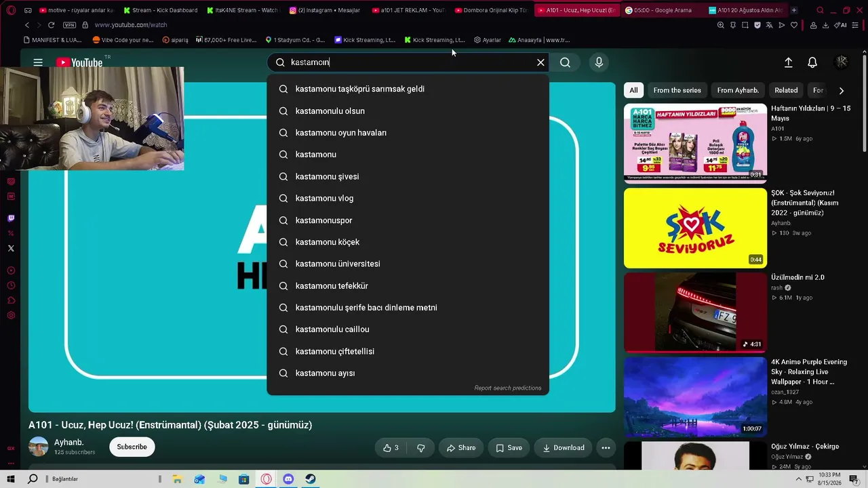Viewport: 868px width, 488px height.
Task: Open the YouTube guide hamburger menu
Action: click(x=38, y=62)
